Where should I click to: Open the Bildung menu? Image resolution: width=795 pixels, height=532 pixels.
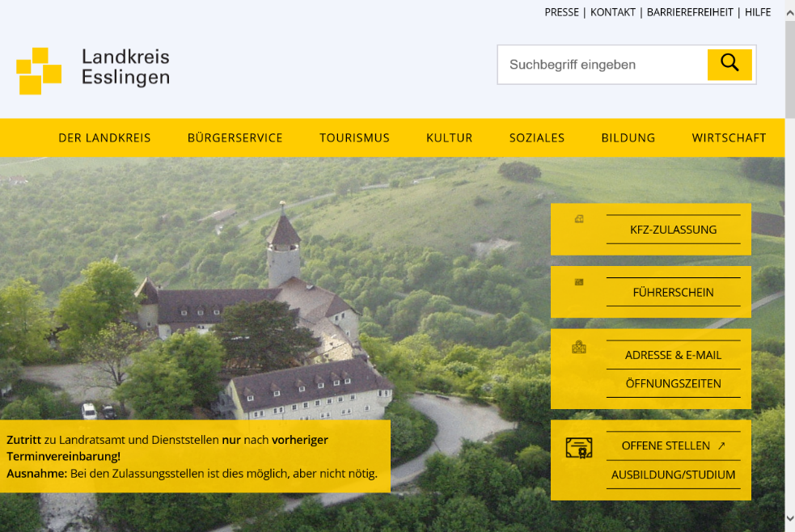(628, 137)
